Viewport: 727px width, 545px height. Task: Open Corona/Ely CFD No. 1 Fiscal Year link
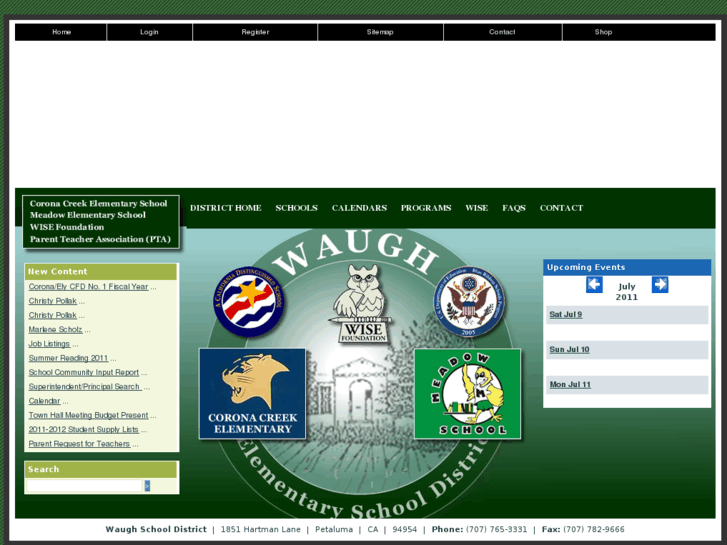pyautogui.click(x=89, y=287)
